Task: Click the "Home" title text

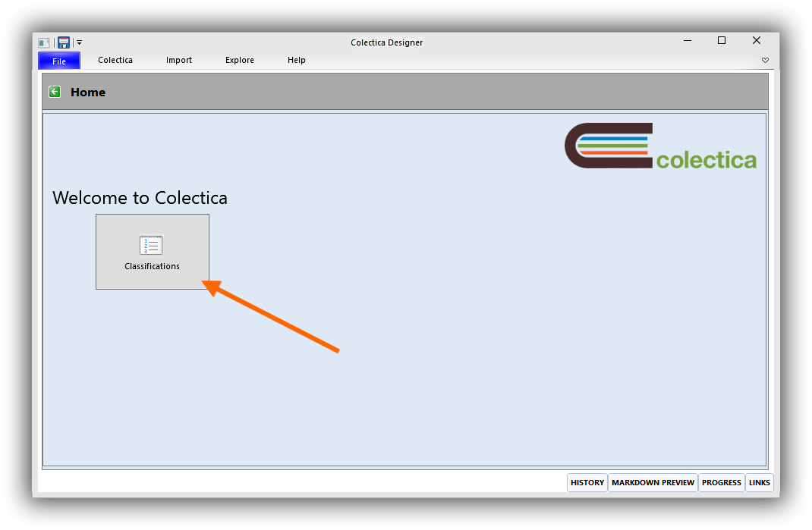Action: pyautogui.click(x=88, y=93)
